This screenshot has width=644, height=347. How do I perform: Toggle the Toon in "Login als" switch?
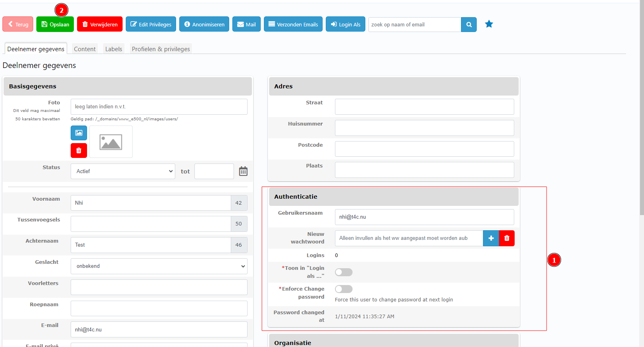343,272
